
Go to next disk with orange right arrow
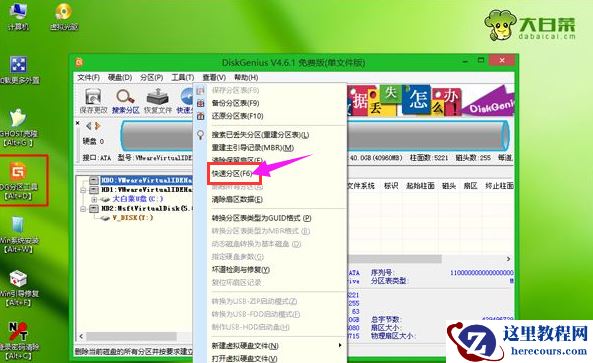coord(98,126)
